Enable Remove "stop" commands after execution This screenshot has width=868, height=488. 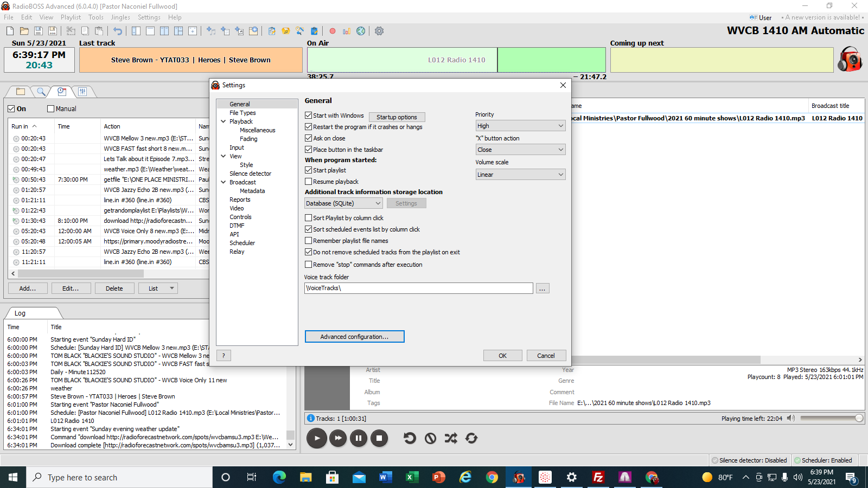308,265
